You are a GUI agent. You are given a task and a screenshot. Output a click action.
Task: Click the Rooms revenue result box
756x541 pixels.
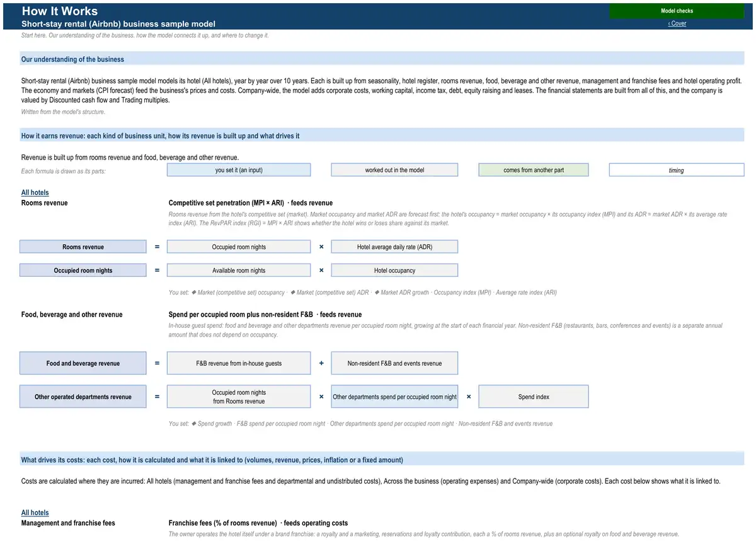coord(83,247)
